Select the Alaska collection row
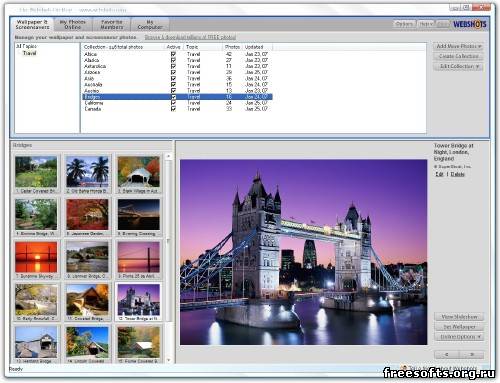 [177, 60]
